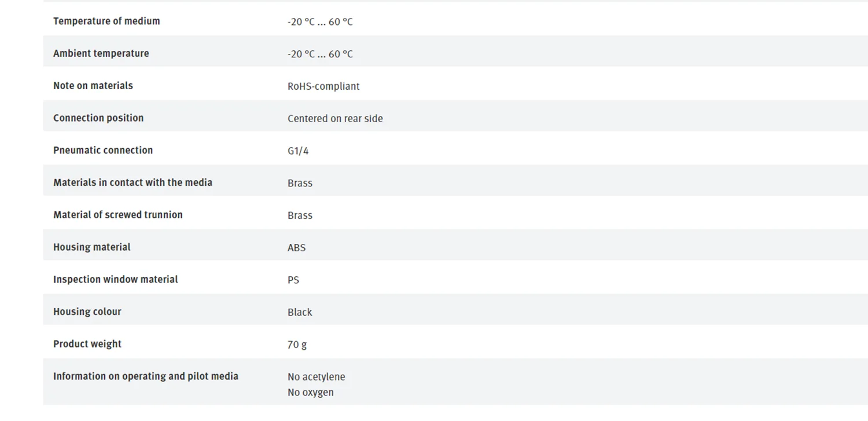Select the PS window material value
868x421 pixels.
point(293,280)
